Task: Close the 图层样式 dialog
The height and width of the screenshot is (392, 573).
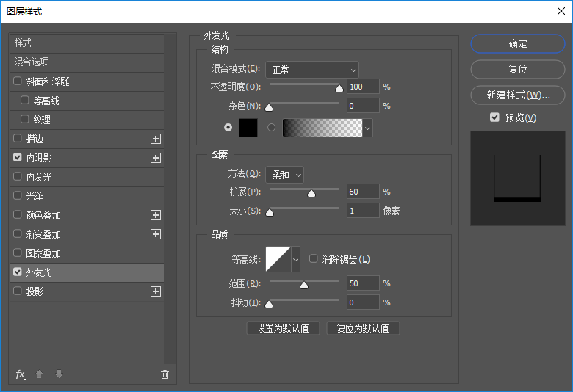Action: coord(561,11)
